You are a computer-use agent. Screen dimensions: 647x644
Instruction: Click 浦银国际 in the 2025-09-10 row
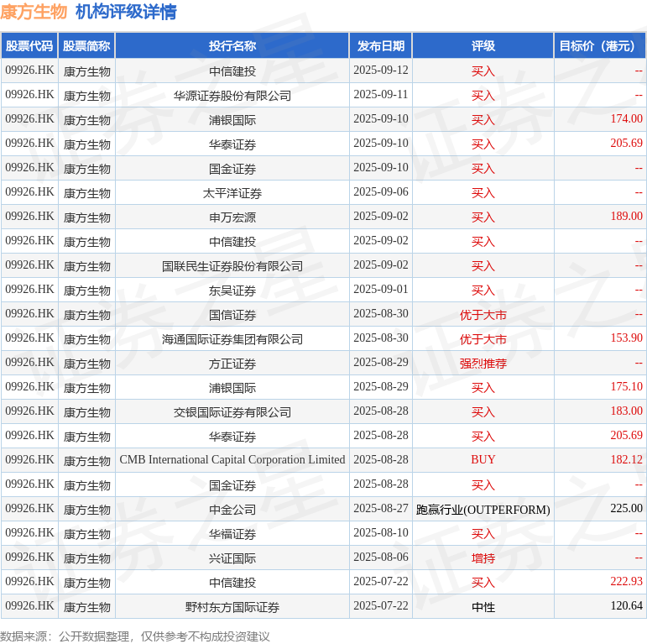click(x=232, y=120)
